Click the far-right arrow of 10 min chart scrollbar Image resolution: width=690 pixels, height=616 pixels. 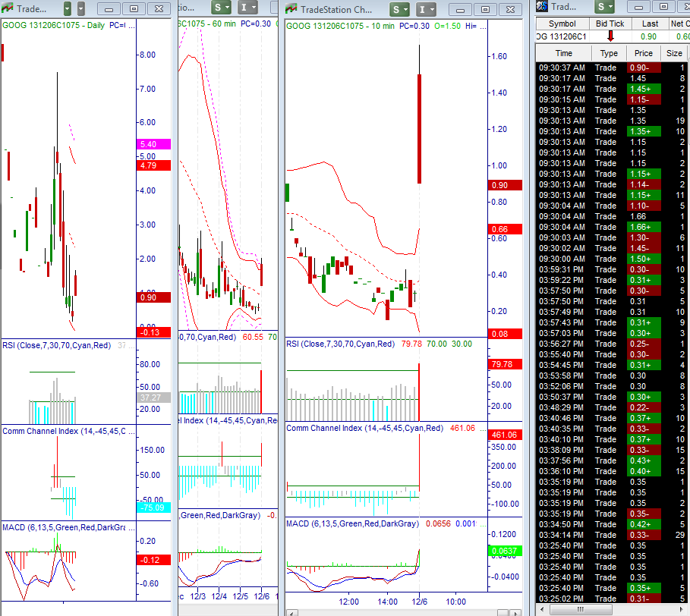(515, 612)
